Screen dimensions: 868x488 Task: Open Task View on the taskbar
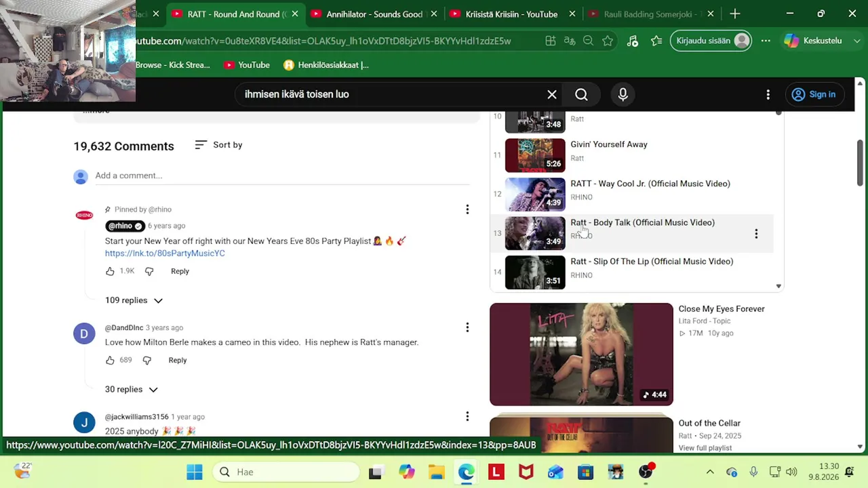(x=375, y=472)
